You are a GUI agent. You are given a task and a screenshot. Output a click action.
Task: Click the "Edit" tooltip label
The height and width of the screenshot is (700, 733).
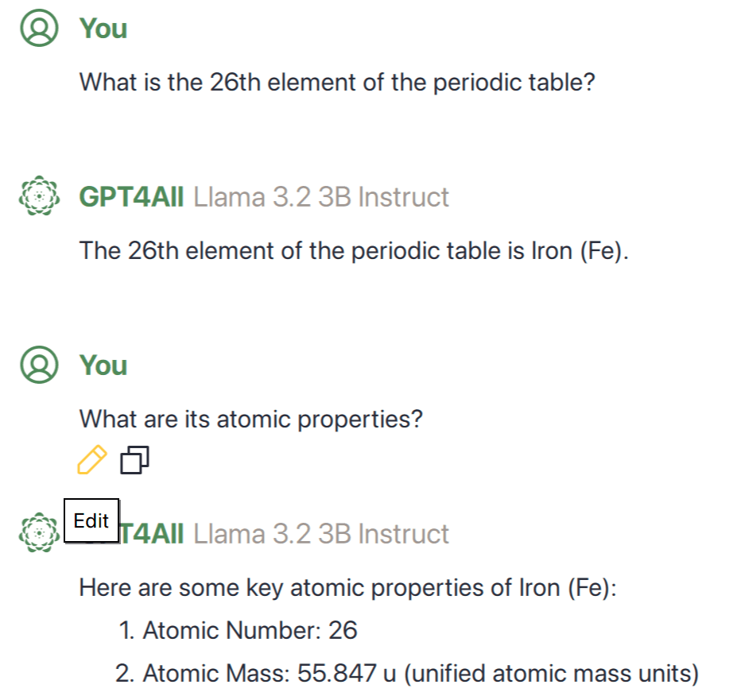click(x=91, y=520)
